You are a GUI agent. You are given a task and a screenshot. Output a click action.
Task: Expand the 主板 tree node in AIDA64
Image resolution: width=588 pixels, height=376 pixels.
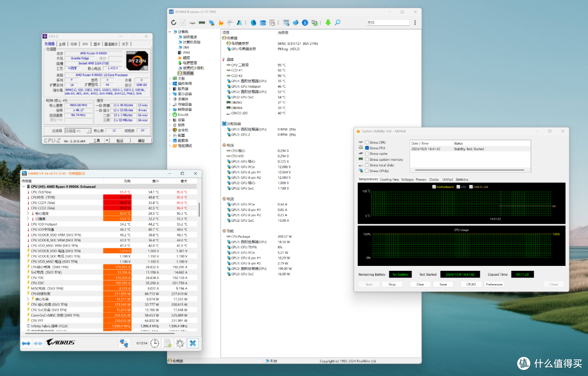click(170, 78)
